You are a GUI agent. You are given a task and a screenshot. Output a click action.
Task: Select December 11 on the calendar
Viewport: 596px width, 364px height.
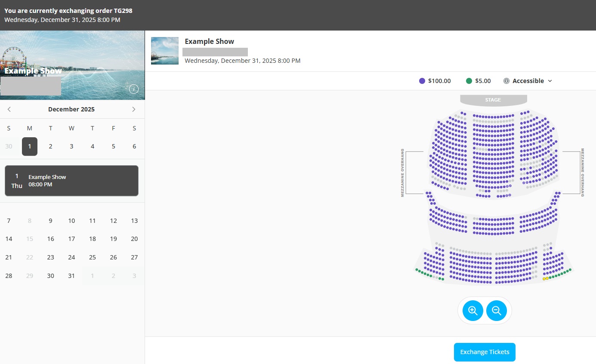[93, 221]
